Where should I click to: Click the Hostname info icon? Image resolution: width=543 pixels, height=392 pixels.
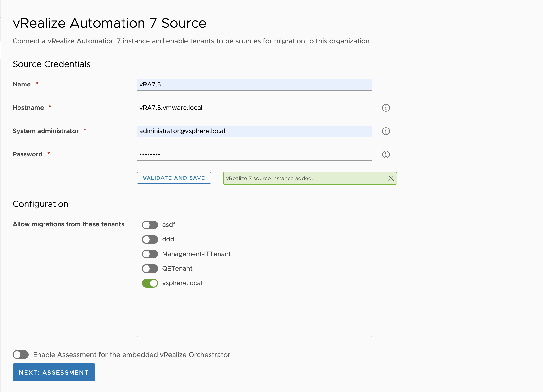point(386,108)
